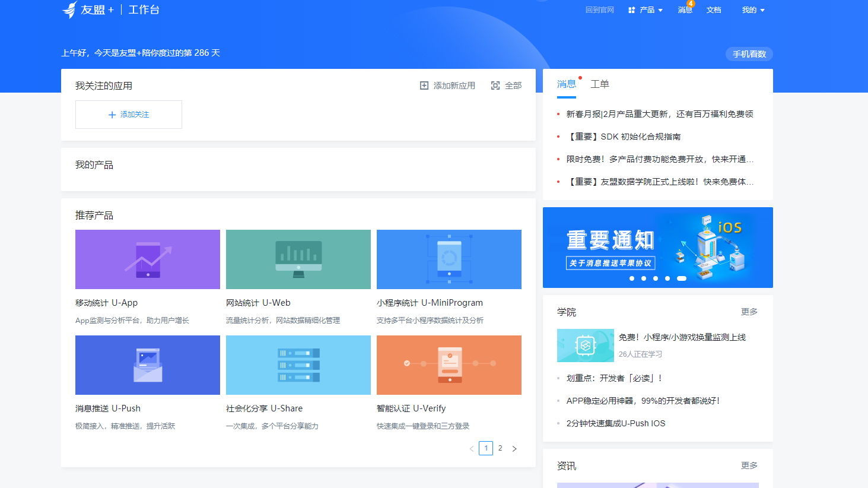The height and width of the screenshot is (488, 868).
Task: Click the 消息推送 U-Push card thumbnail
Action: pyautogui.click(x=147, y=365)
